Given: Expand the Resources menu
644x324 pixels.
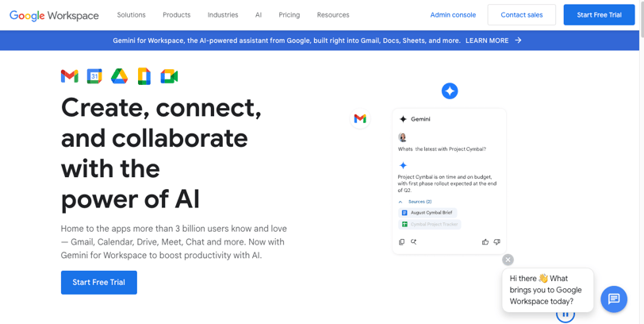Looking at the screenshot, I should coord(333,15).
